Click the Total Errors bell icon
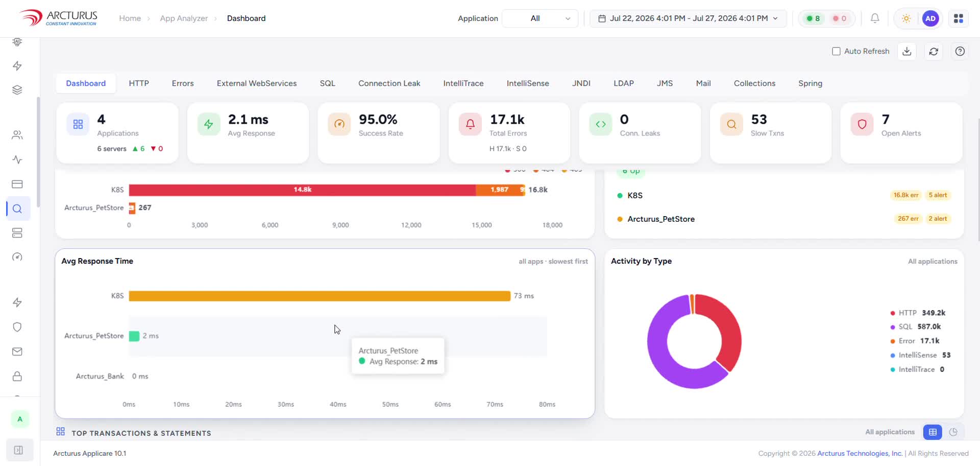980x466 pixels. (470, 124)
